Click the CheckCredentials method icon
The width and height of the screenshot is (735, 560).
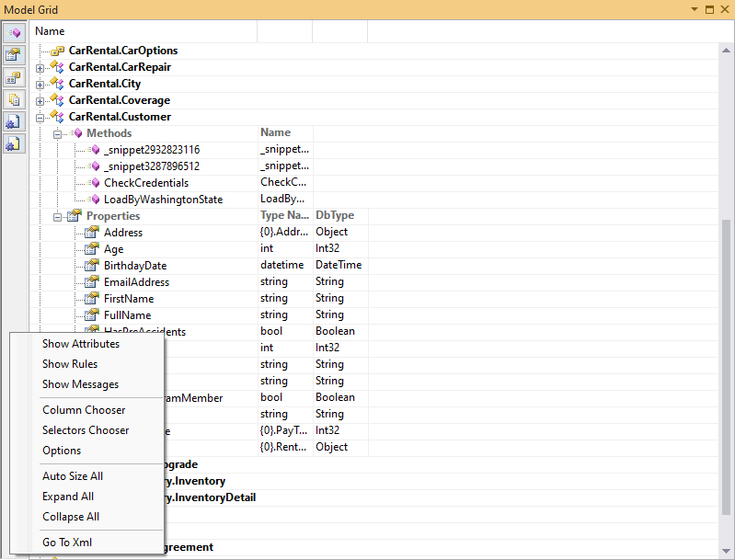pyautogui.click(x=94, y=183)
